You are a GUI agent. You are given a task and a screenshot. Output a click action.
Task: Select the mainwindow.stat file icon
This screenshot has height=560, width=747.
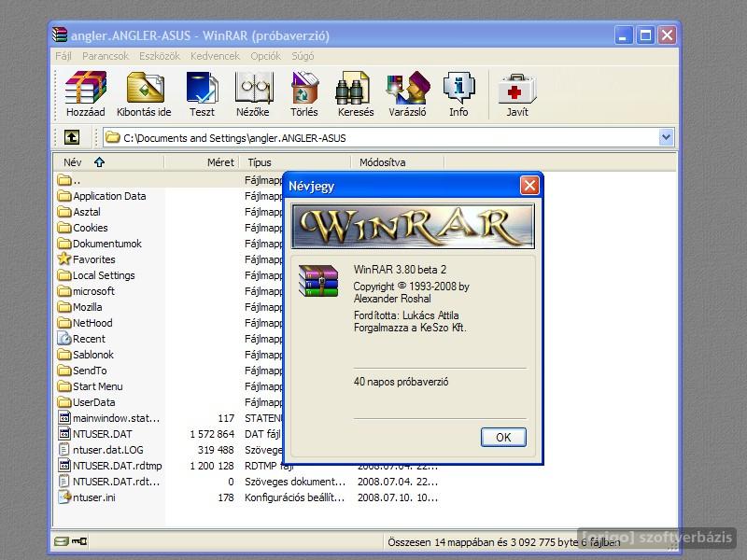point(64,417)
